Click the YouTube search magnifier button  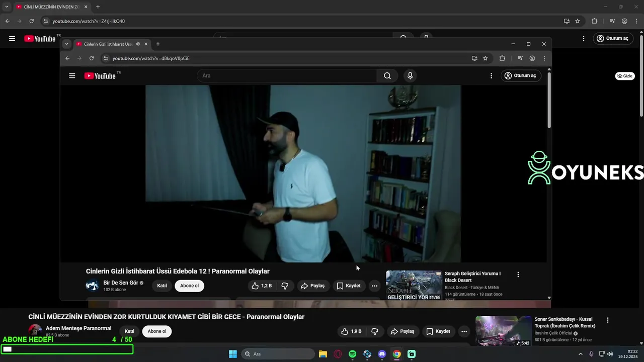pos(387,76)
